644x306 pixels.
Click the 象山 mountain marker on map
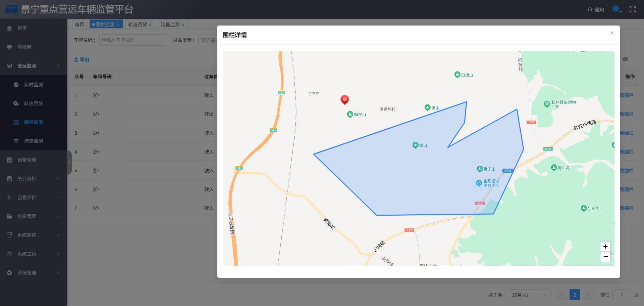coord(415,145)
